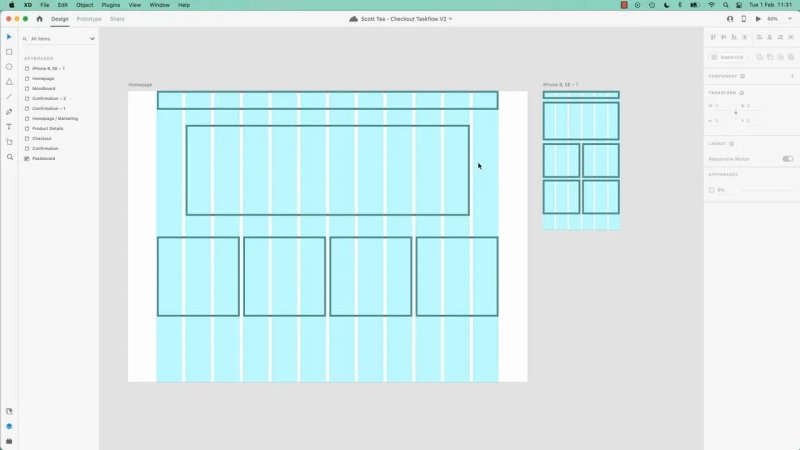Viewport: 800px width, 450px height.
Task: Open the Object menu
Action: click(85, 5)
